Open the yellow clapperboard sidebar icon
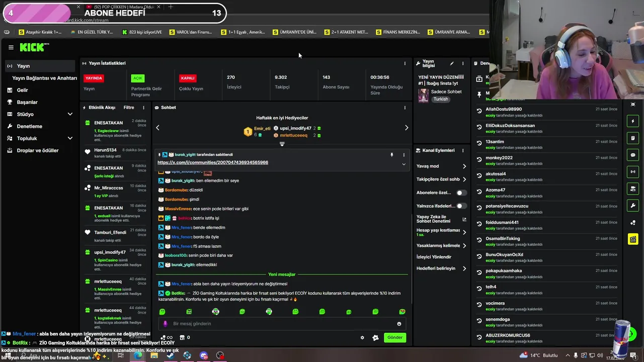The width and height of the screenshot is (644, 362). click(633, 239)
